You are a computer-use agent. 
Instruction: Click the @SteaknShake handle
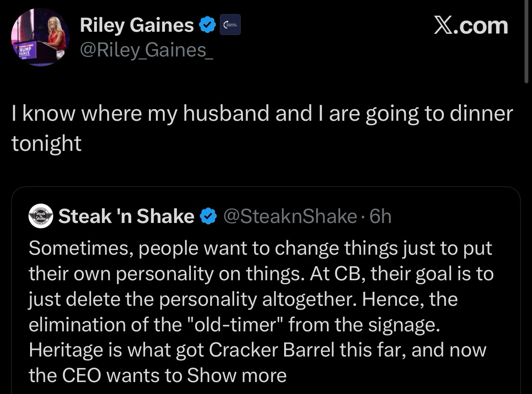290,216
